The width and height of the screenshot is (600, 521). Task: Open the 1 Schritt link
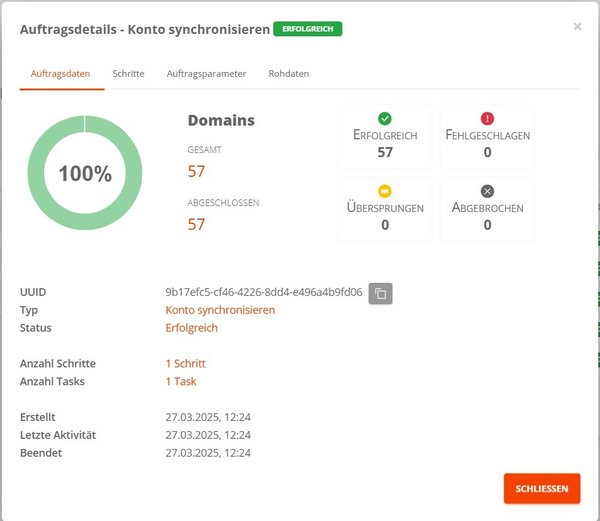point(185,363)
